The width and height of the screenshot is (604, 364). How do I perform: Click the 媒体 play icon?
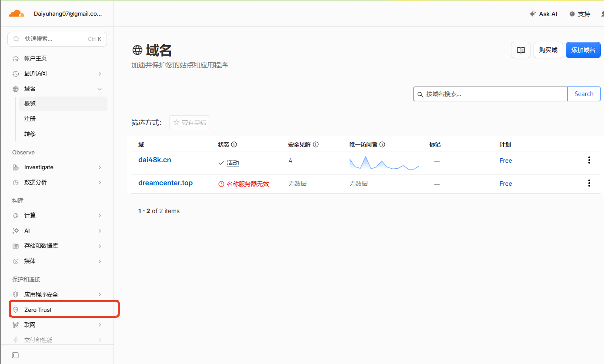coord(16,261)
